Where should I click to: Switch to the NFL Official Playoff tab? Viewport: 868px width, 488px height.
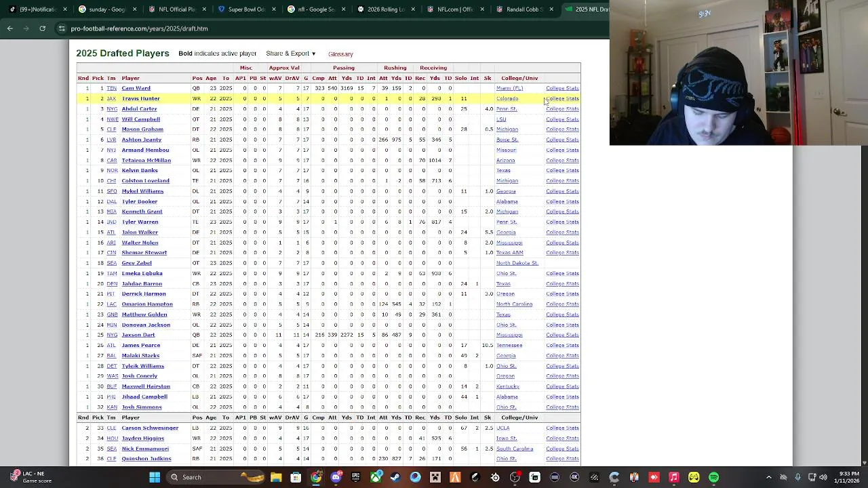pos(176,9)
